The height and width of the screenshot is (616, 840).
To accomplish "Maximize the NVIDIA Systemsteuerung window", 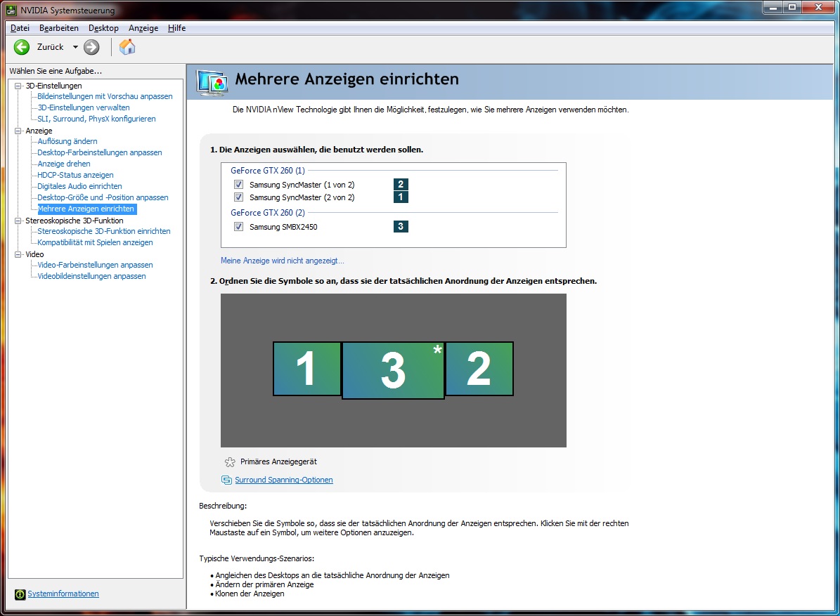I will 792,8.
